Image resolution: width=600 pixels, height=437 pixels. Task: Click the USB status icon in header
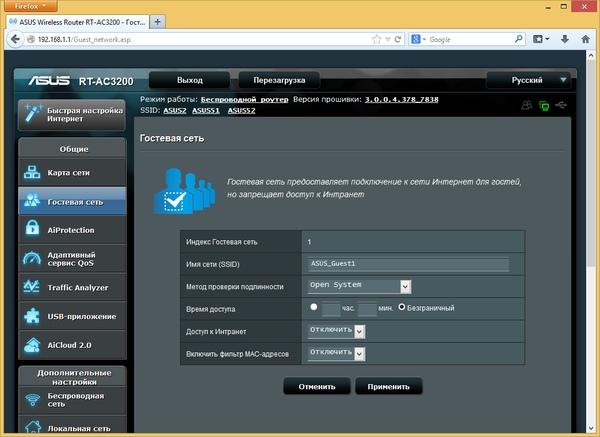561,104
